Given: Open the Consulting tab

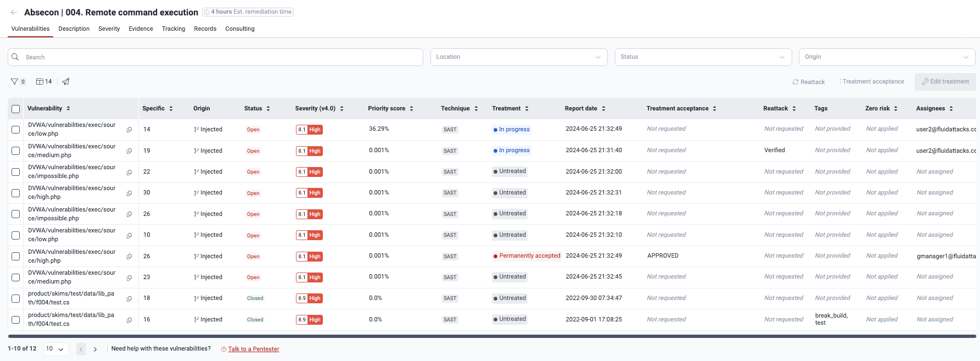Looking at the screenshot, I should click(x=240, y=29).
